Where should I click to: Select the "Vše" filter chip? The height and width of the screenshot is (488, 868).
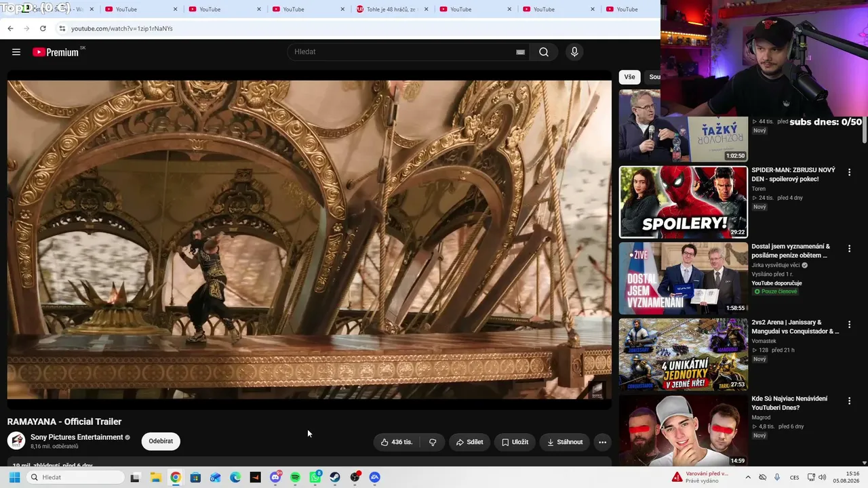(x=630, y=77)
